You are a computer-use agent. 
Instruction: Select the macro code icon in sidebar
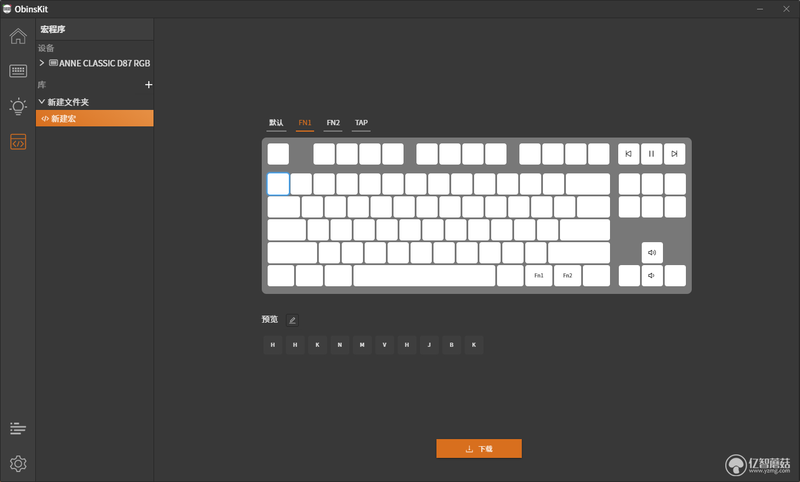18,142
